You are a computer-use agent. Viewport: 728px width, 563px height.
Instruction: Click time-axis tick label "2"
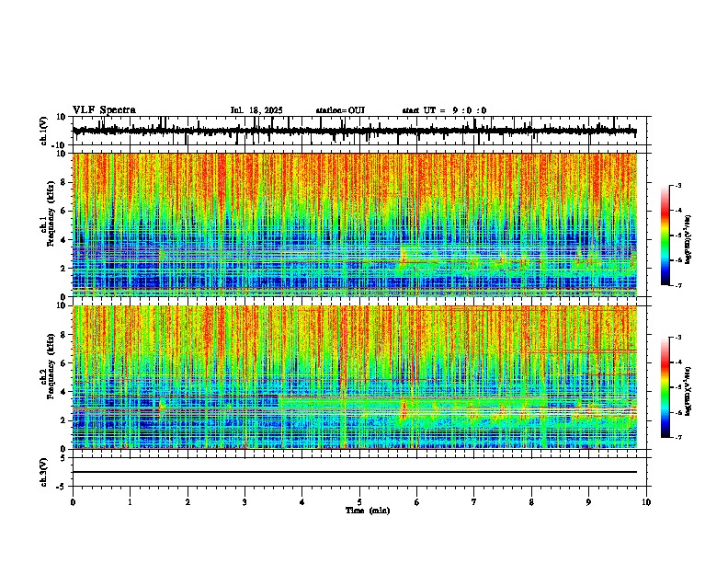coord(188,502)
